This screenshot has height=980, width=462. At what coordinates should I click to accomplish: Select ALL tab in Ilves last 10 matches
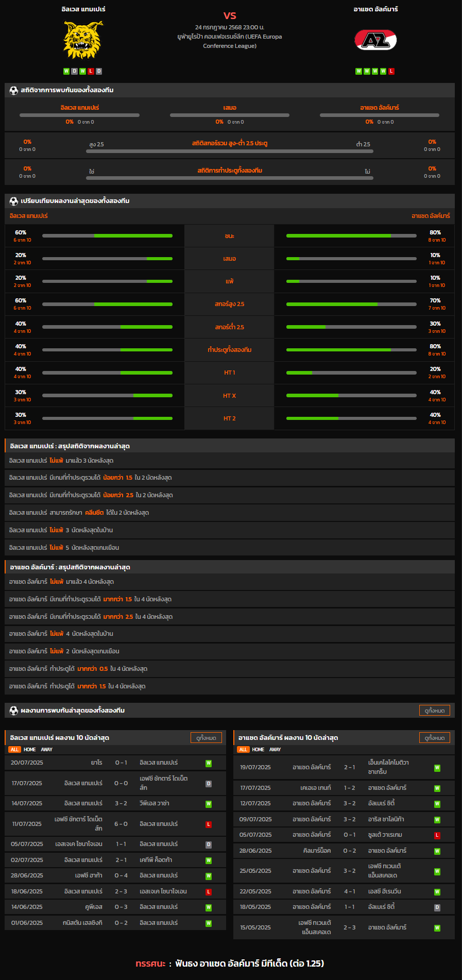(x=14, y=750)
